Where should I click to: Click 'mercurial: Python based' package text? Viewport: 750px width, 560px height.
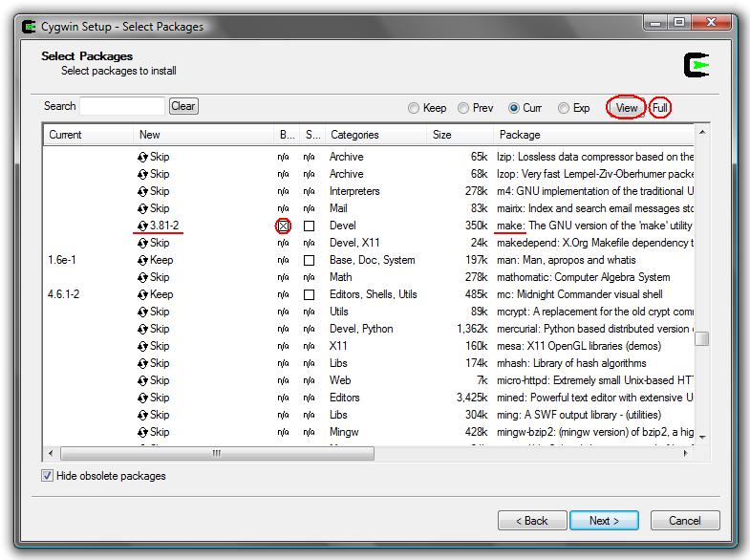(594, 329)
